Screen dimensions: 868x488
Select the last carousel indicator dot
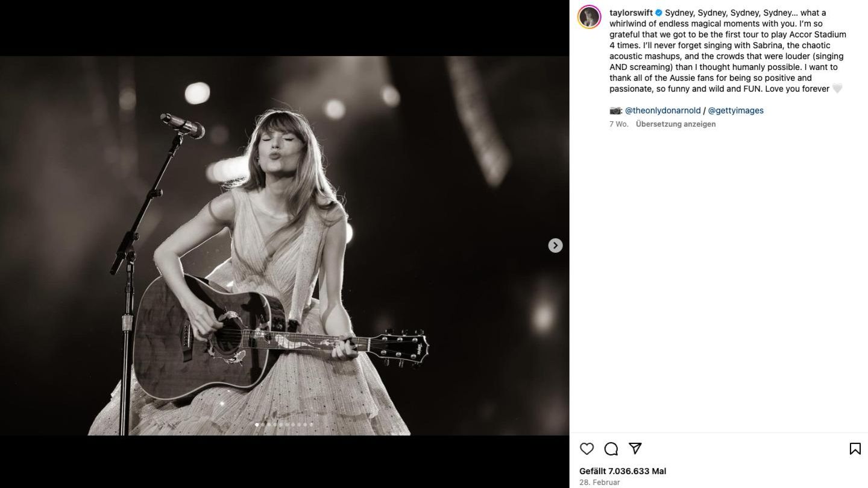point(311,425)
